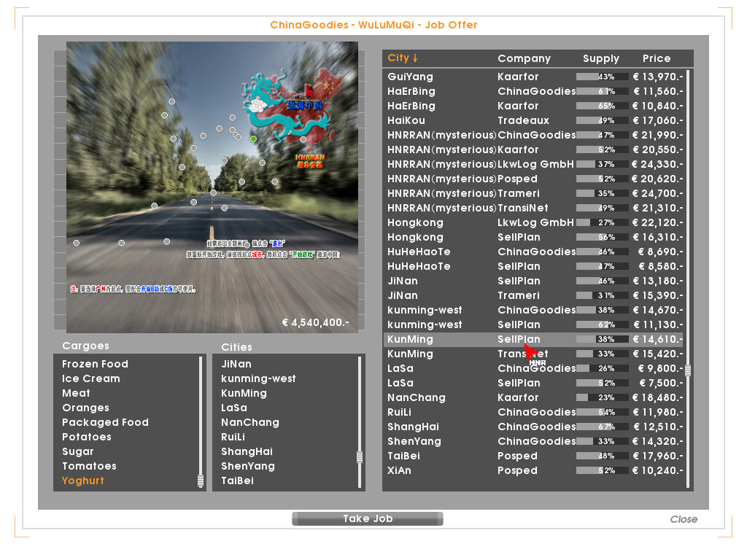The image size is (747, 560).
Task: Choose ShangHai in the Cities list
Action: click(x=247, y=451)
